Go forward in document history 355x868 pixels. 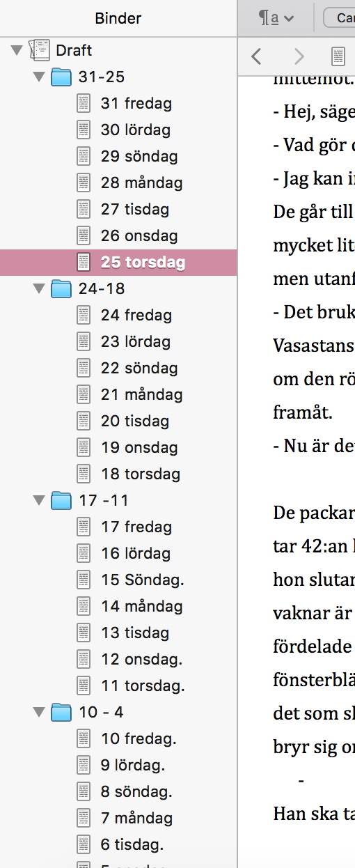(x=299, y=56)
